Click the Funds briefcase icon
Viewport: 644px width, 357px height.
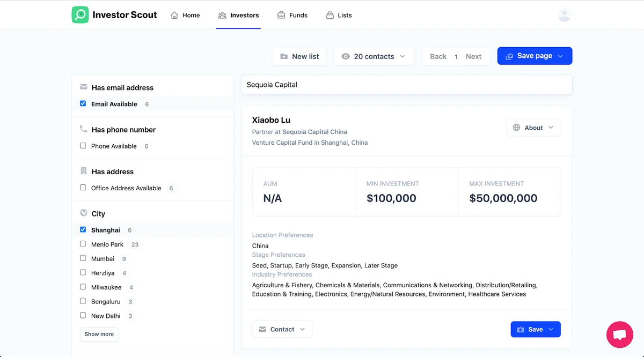(x=281, y=15)
